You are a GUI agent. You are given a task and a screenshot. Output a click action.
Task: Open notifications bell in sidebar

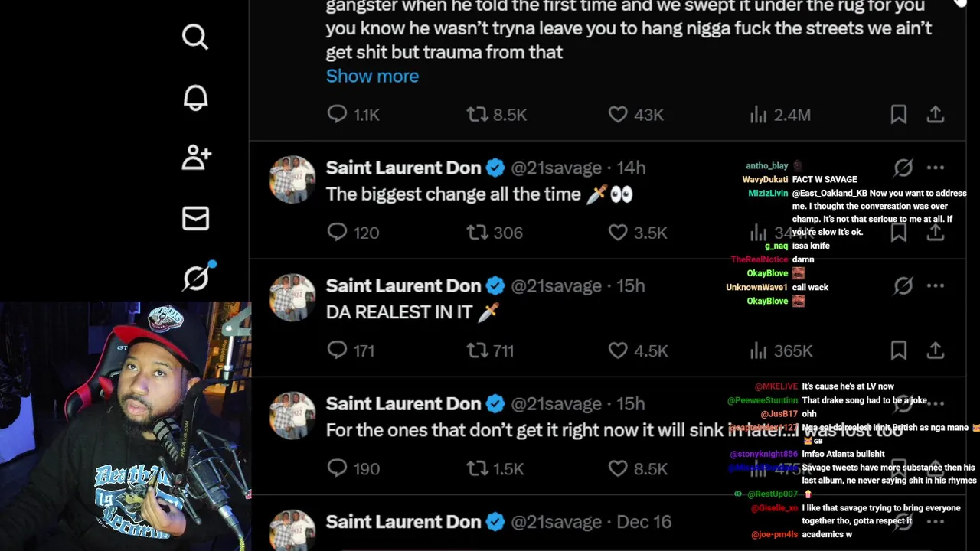click(x=195, y=97)
